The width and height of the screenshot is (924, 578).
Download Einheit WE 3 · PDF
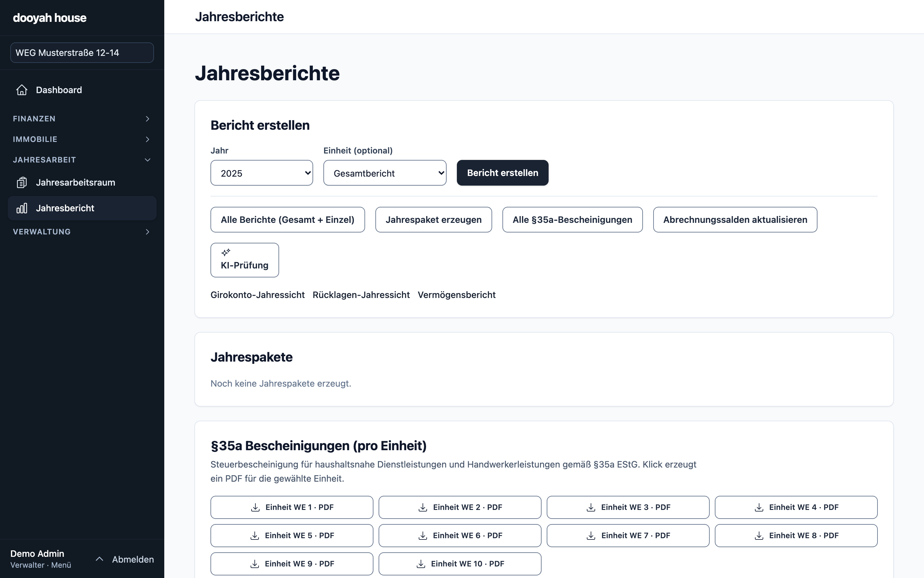628,507
